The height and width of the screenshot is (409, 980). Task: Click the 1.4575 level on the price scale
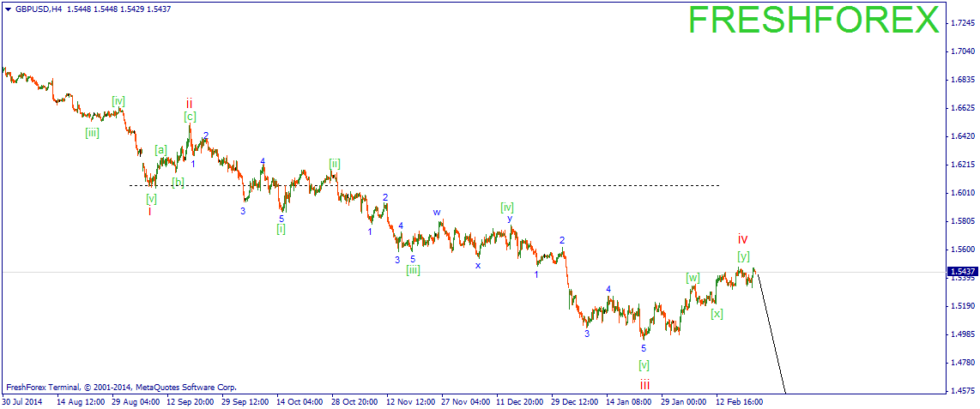pos(962,391)
